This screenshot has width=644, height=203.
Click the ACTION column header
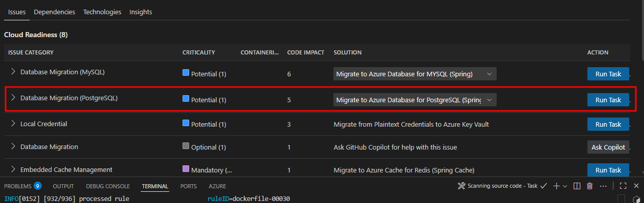(x=598, y=52)
